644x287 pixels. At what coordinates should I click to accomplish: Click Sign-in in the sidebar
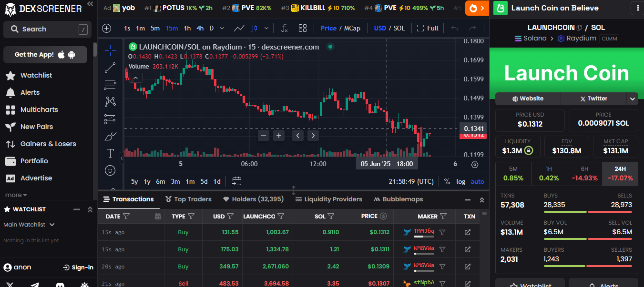point(78,267)
